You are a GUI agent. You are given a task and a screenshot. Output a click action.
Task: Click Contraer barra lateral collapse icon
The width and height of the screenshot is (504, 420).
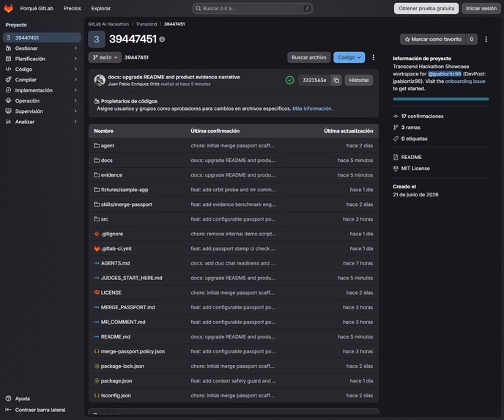click(x=8, y=410)
